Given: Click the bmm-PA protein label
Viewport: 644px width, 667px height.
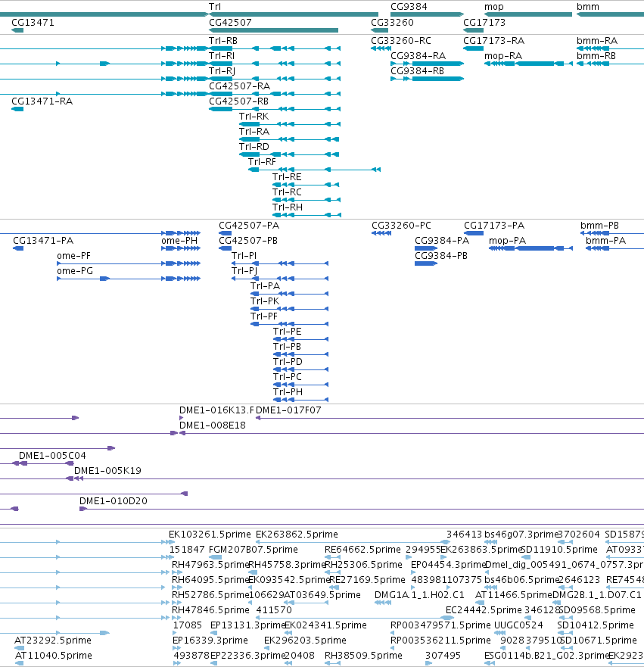Looking at the screenshot, I should click(x=605, y=241).
